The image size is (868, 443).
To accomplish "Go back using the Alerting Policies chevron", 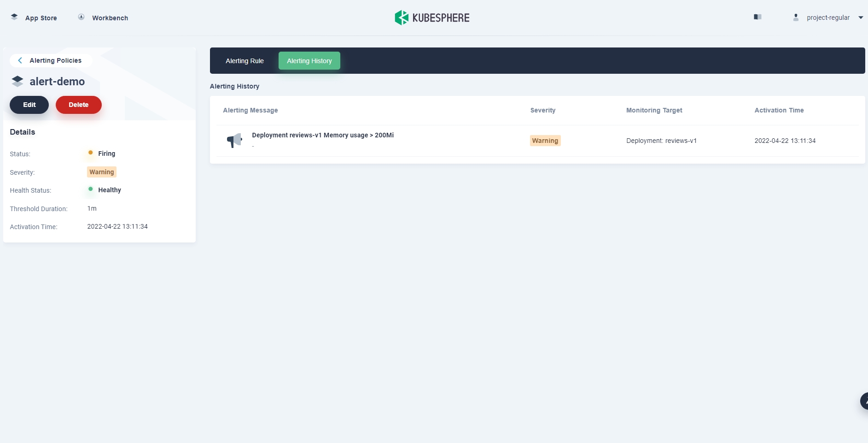I will 20,60.
